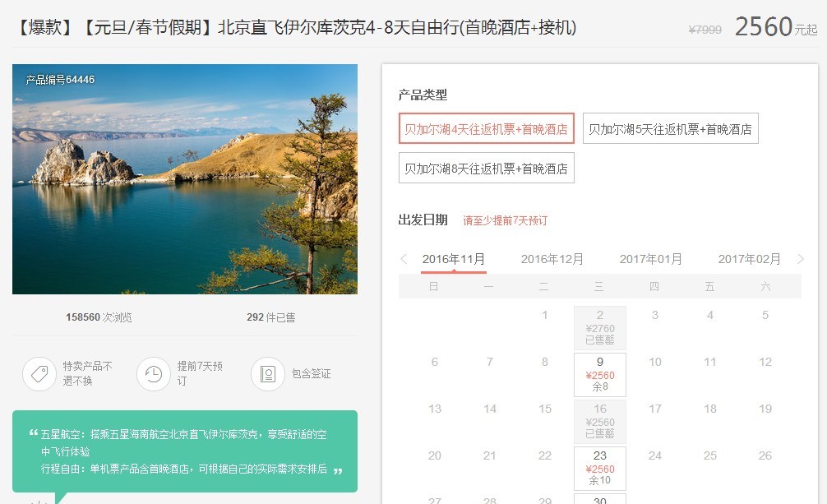Click the 出发日期 heading
The image size is (827, 504).
pos(423,220)
